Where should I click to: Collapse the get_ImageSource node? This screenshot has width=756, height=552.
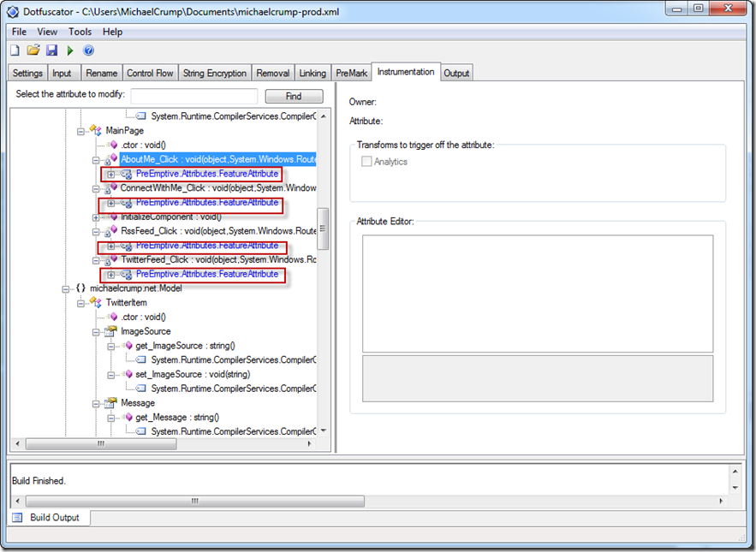111,346
